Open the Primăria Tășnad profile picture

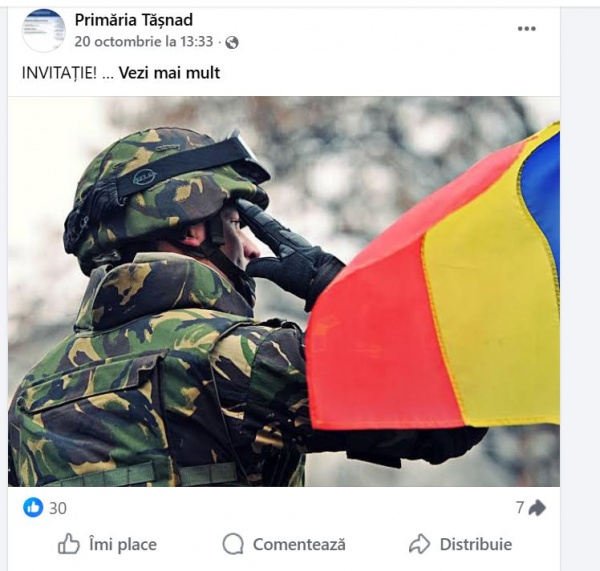click(x=43, y=30)
